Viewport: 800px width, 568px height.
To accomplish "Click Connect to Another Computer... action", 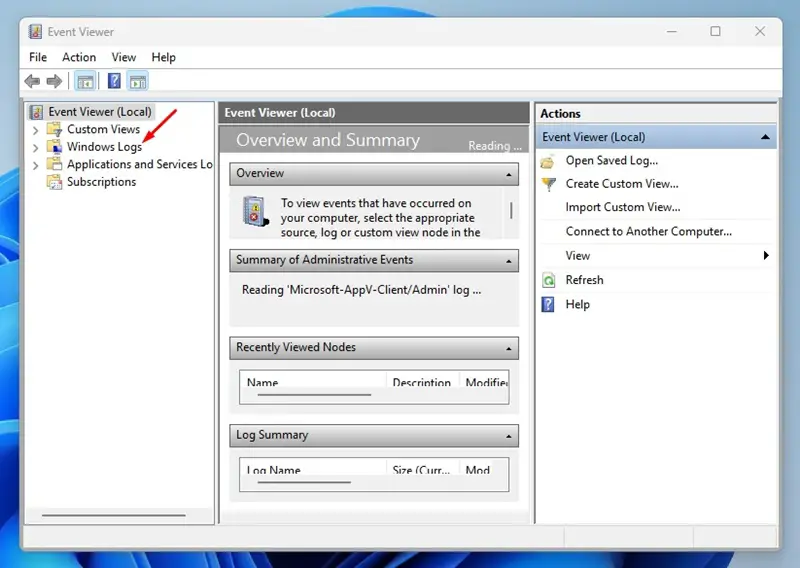I will coord(648,231).
